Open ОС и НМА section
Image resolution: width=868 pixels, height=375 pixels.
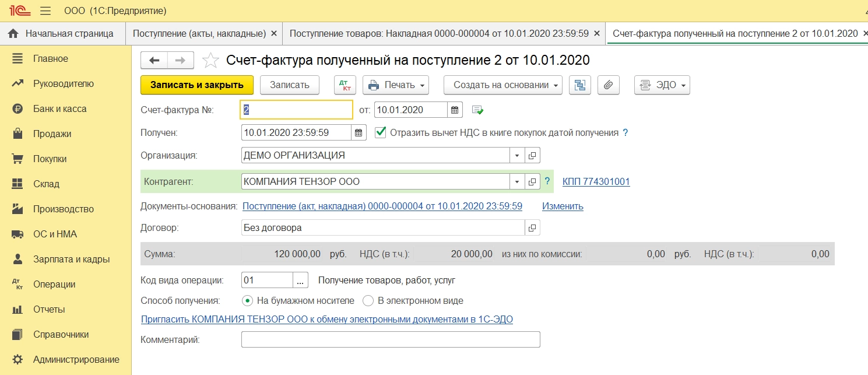(x=55, y=234)
